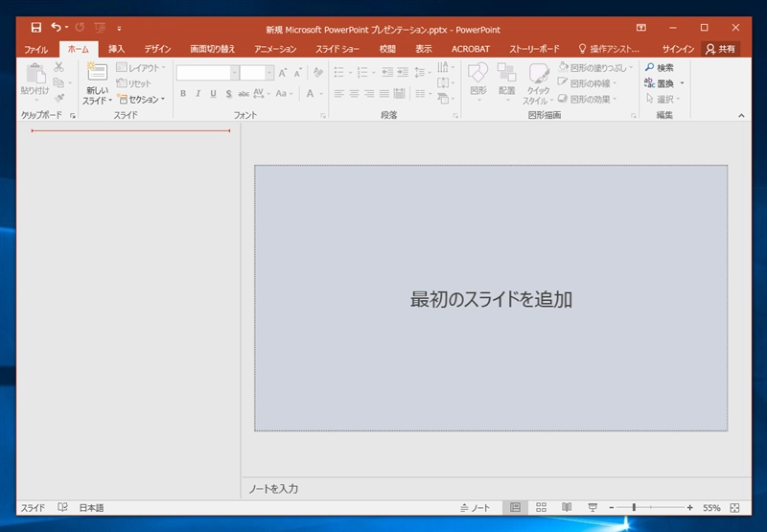Viewport: 767px width, 532px height.
Task: Click the font size combo box
Action: [257, 73]
